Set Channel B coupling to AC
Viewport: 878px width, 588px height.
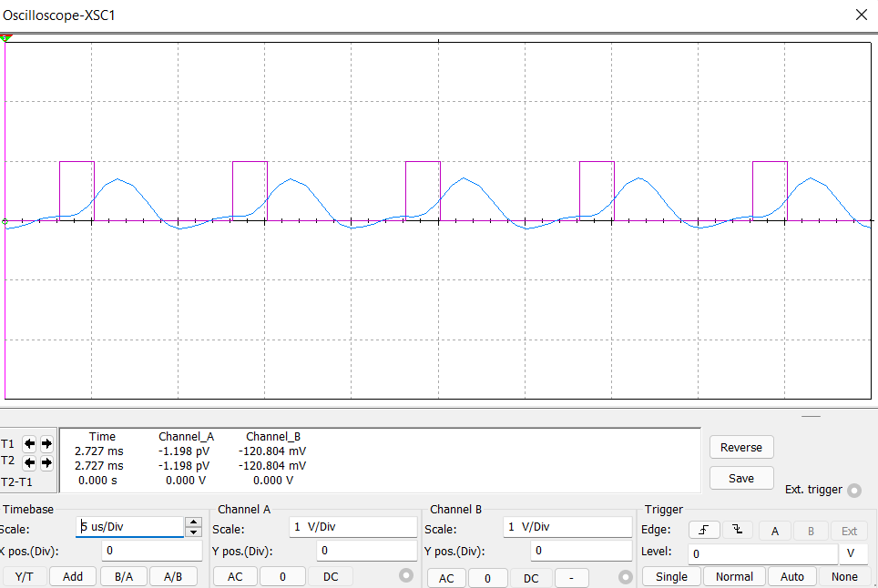(x=446, y=578)
